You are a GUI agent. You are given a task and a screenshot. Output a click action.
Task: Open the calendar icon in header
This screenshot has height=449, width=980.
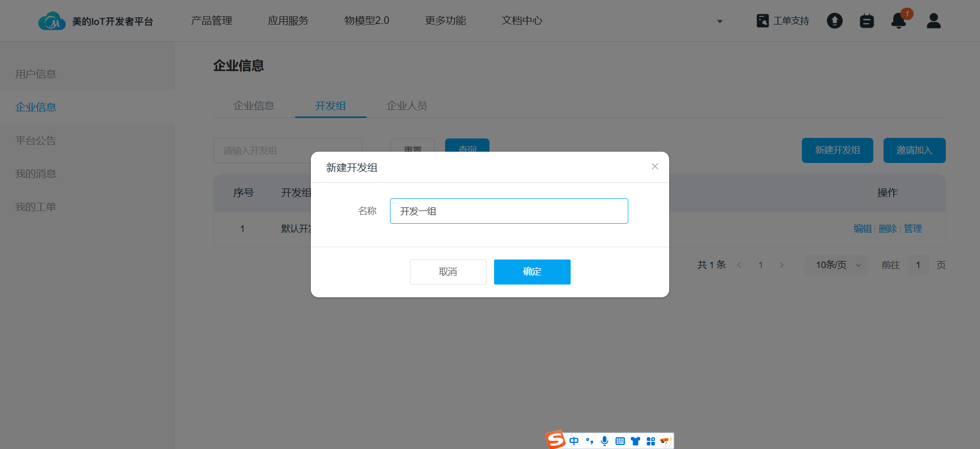867,21
